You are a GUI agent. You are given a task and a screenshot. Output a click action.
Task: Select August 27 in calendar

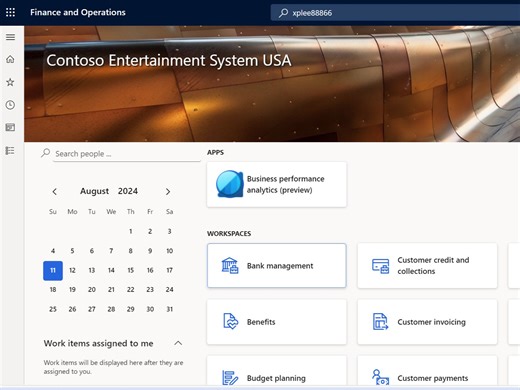[92, 309]
